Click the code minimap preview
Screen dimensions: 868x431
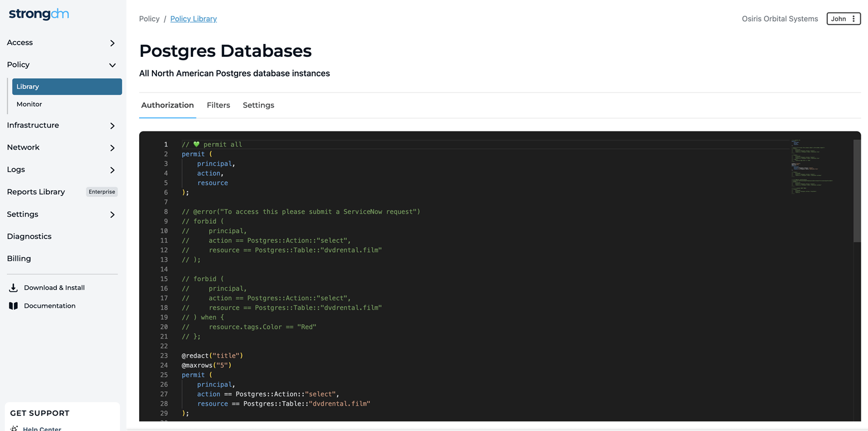[x=811, y=166]
